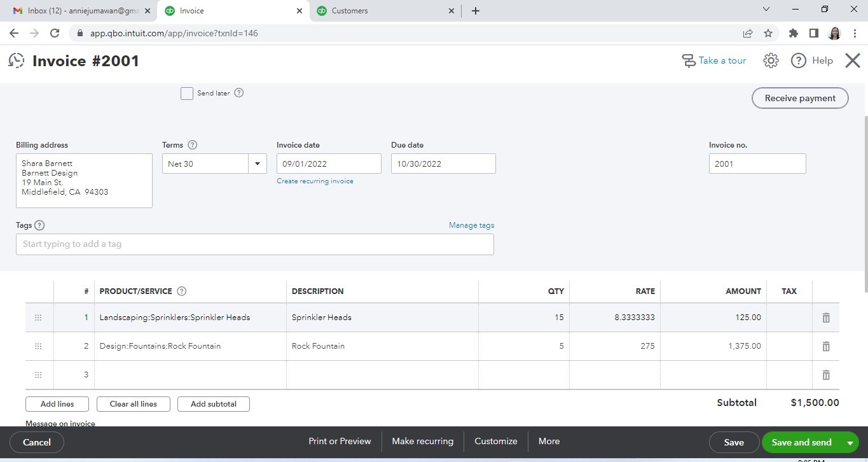Expand the Terms Net 30 dropdown
Viewport: 868px width, 462px height.
(x=258, y=164)
